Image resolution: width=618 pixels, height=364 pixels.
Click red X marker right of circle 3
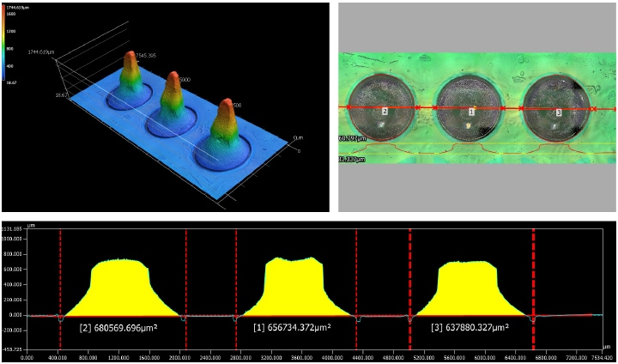[594, 109]
